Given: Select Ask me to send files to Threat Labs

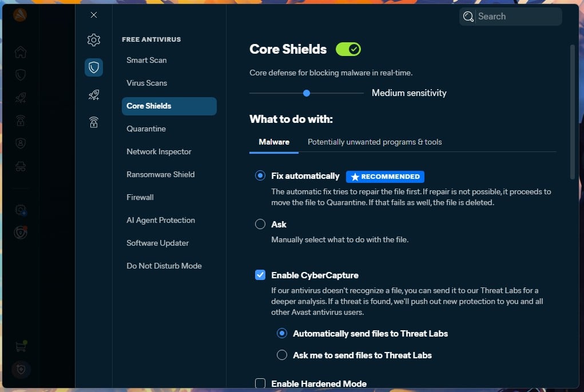Looking at the screenshot, I should tap(282, 355).
